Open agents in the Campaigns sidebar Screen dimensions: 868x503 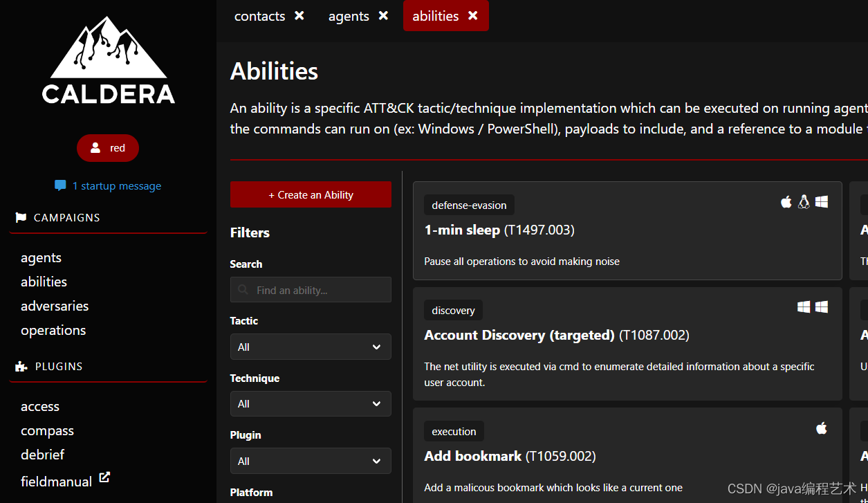(x=41, y=257)
